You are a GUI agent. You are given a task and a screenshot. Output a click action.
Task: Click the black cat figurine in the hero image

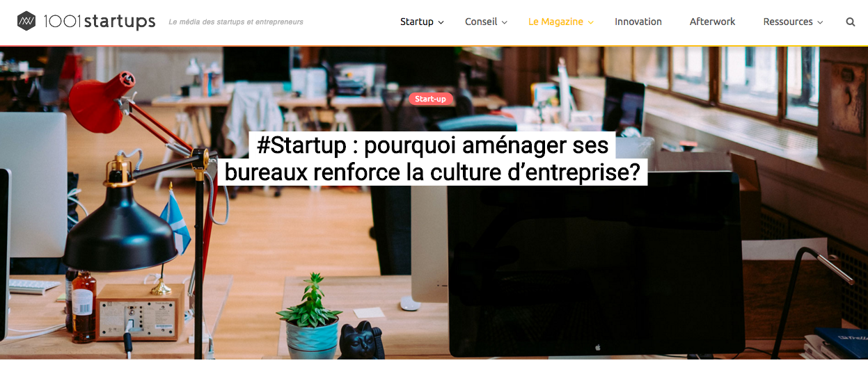(361, 341)
